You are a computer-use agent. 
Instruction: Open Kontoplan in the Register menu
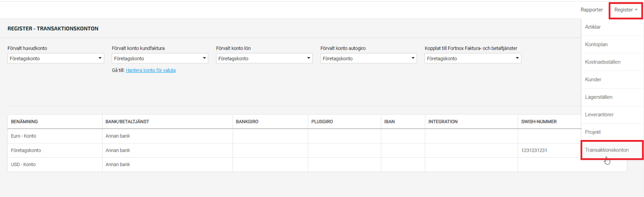coord(596,45)
